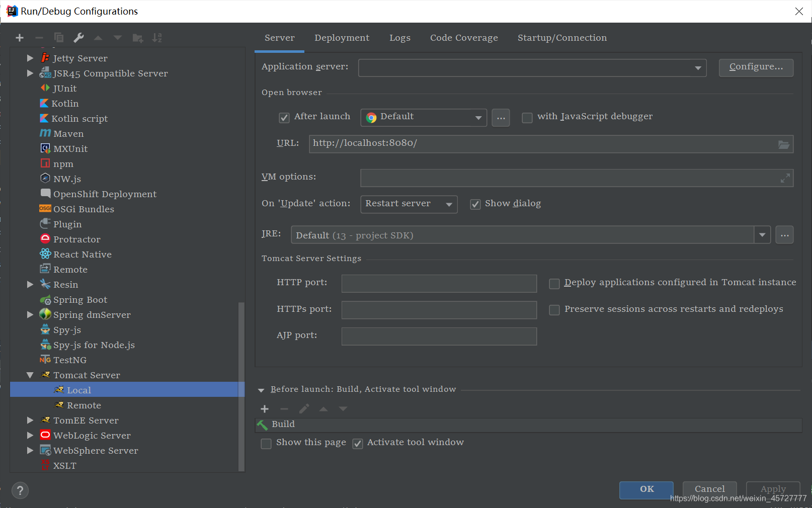Switch to the Deployment tab

coord(342,38)
